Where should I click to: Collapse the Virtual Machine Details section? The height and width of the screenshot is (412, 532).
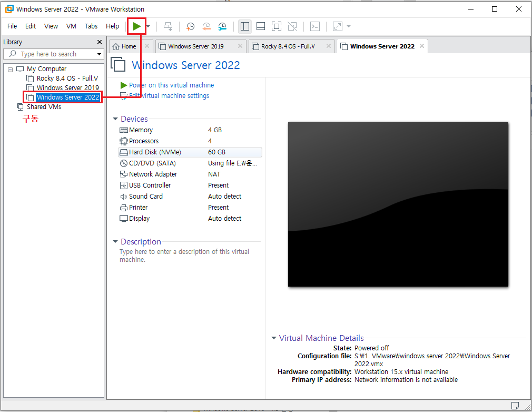click(x=273, y=338)
